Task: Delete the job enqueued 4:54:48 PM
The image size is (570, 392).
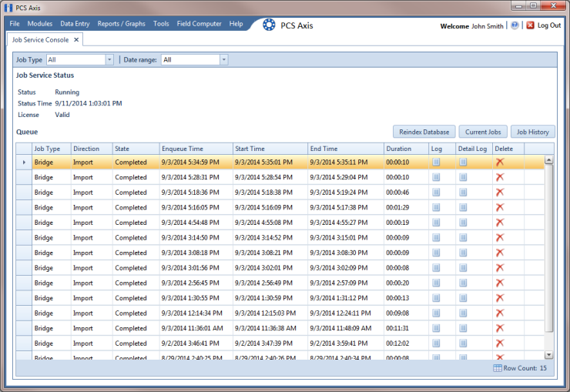Action: pyautogui.click(x=500, y=223)
